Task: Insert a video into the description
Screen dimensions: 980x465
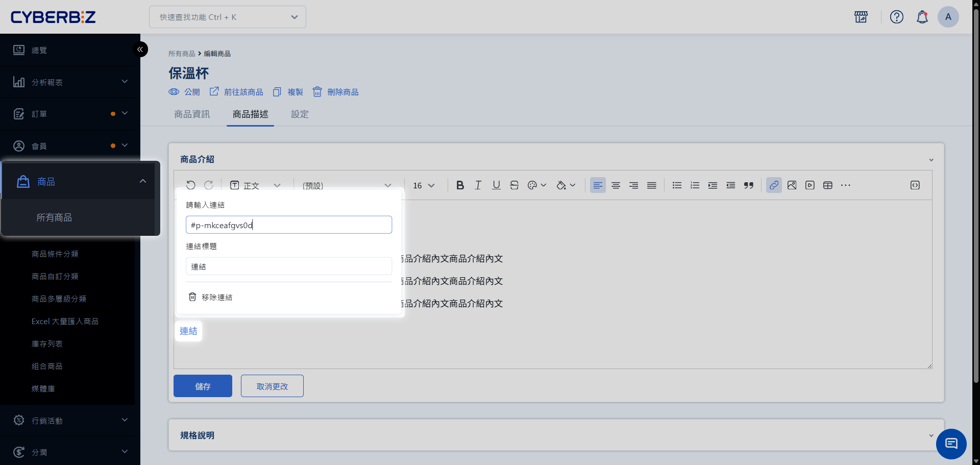Action: click(x=810, y=185)
